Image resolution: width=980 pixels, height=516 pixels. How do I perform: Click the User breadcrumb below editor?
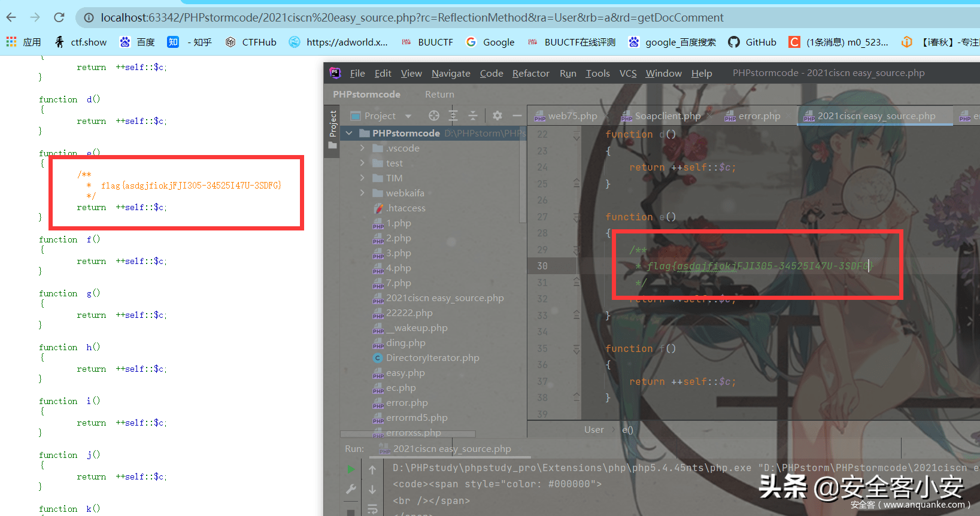[x=594, y=430]
